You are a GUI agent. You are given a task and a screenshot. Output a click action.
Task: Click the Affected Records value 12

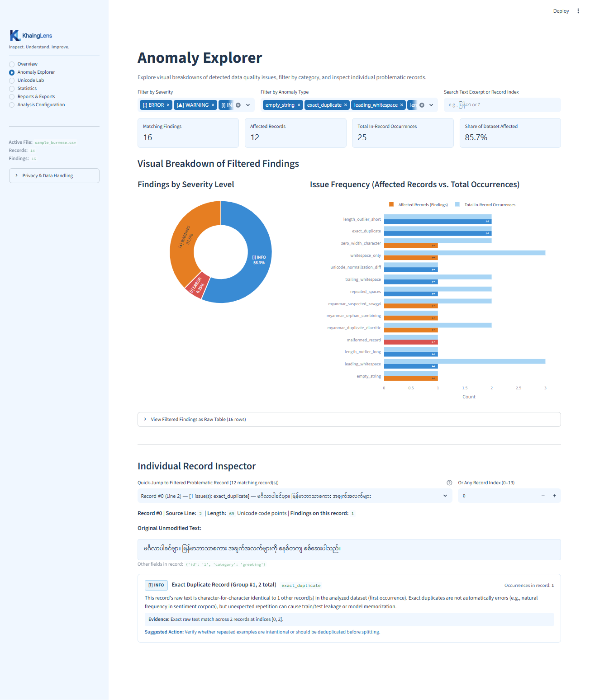255,137
